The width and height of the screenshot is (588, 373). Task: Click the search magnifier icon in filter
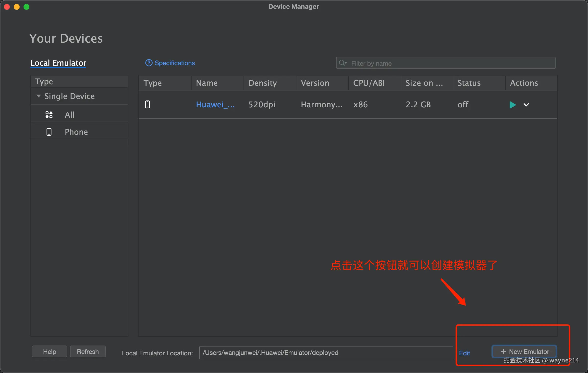[x=342, y=63]
